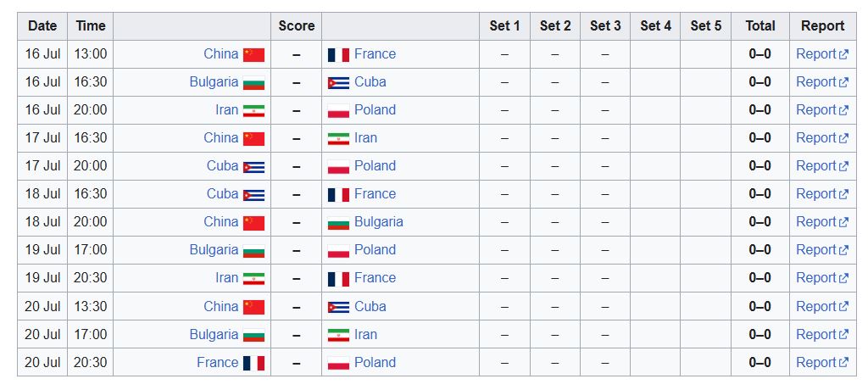Click Cuba flag in 16 Jul 16:30 match
Viewport: 868px width, 390px height.
(x=338, y=83)
